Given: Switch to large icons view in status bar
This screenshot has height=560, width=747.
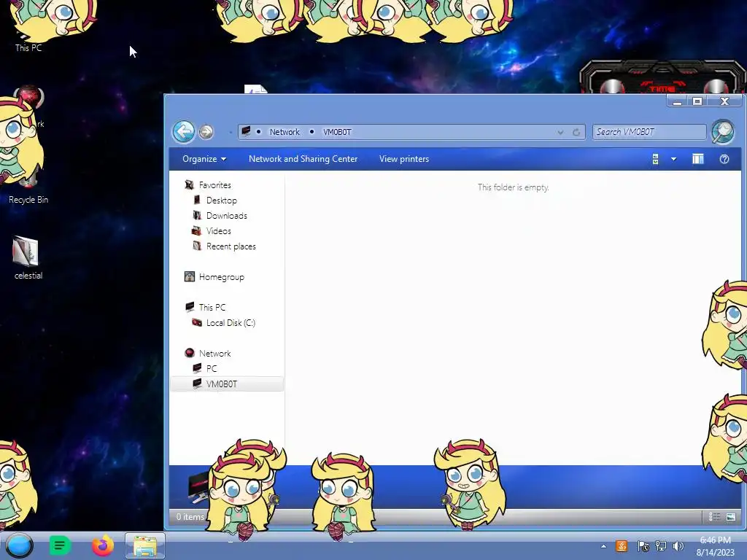Looking at the screenshot, I should point(731,517).
